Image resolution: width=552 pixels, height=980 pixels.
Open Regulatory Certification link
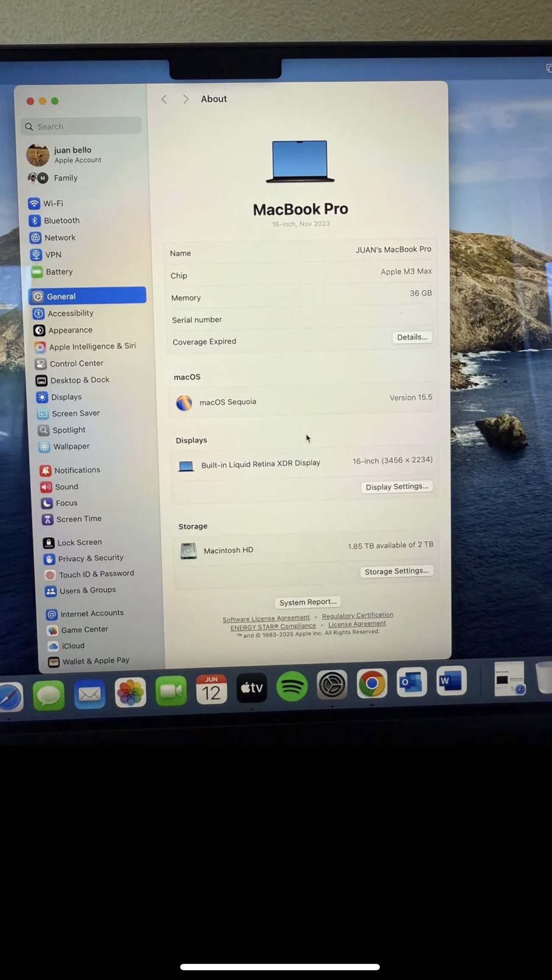(358, 615)
